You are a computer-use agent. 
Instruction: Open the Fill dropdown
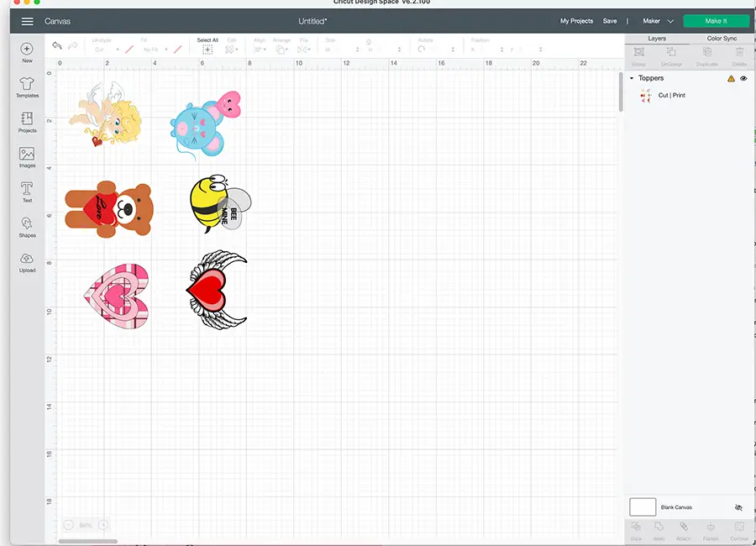(x=155, y=50)
